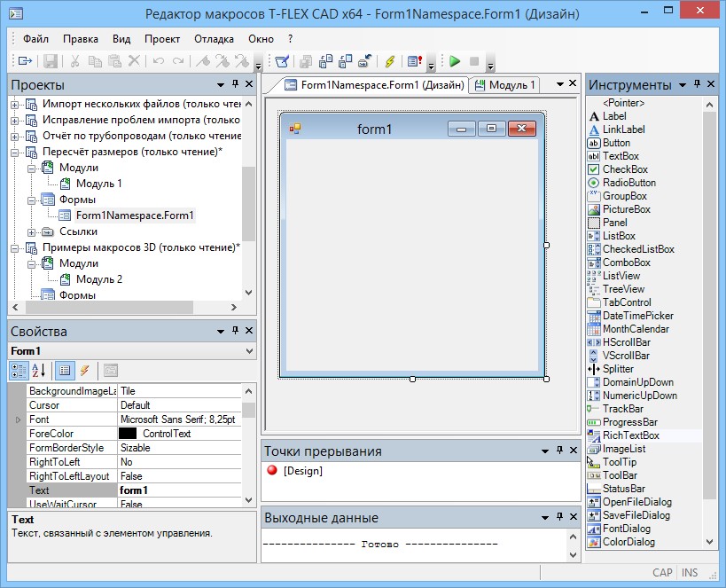Viewport: 726px width, 588px height.
Task: Click the grey stop square button
Action: point(474,60)
